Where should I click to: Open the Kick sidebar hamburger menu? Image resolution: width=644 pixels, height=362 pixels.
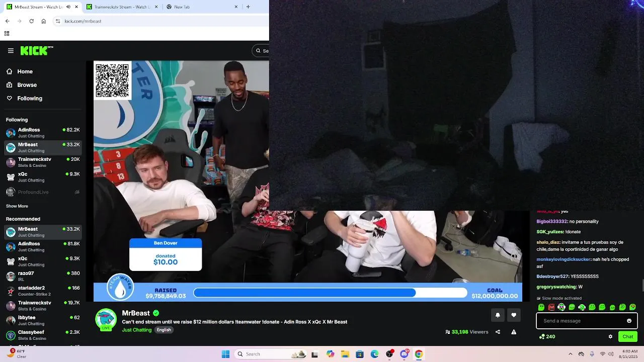point(11,51)
